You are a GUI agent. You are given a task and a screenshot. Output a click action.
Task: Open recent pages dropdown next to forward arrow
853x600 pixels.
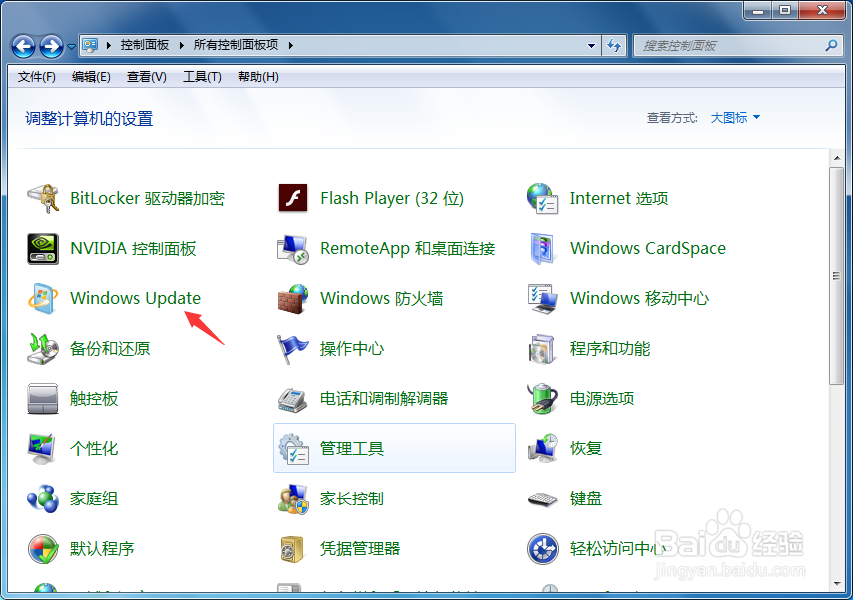71,47
